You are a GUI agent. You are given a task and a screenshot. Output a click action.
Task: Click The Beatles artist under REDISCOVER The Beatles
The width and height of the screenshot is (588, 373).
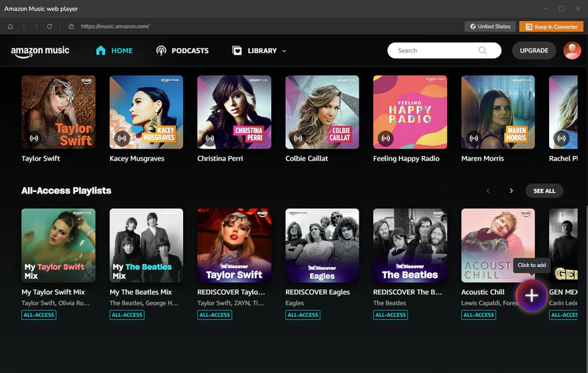[390, 303]
